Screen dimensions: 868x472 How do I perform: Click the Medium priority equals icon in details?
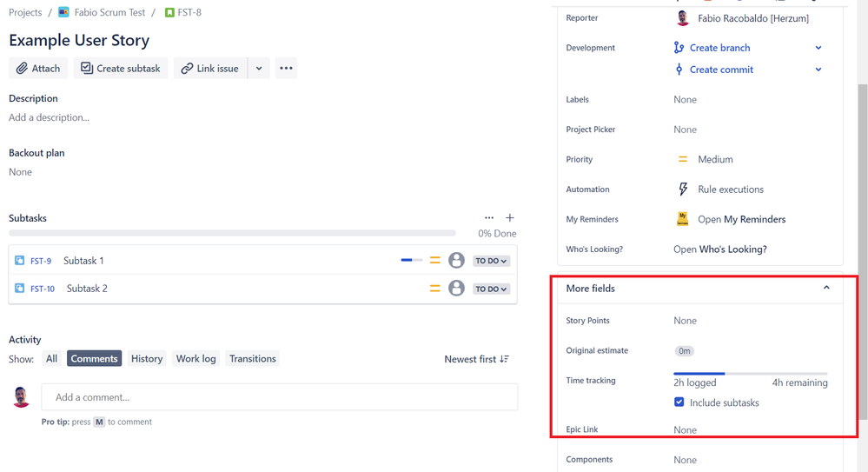pyautogui.click(x=683, y=159)
